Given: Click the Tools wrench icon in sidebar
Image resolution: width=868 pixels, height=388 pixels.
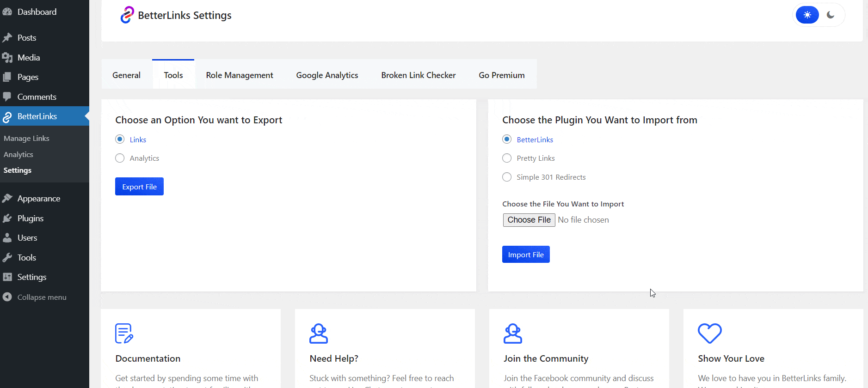Looking at the screenshot, I should click(7, 258).
